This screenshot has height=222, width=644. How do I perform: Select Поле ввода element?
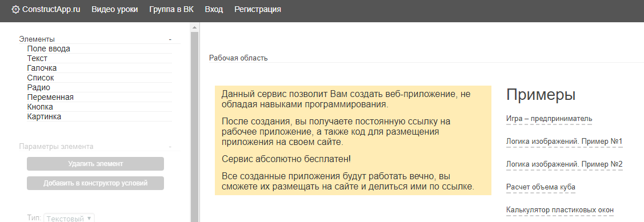pos(99,49)
